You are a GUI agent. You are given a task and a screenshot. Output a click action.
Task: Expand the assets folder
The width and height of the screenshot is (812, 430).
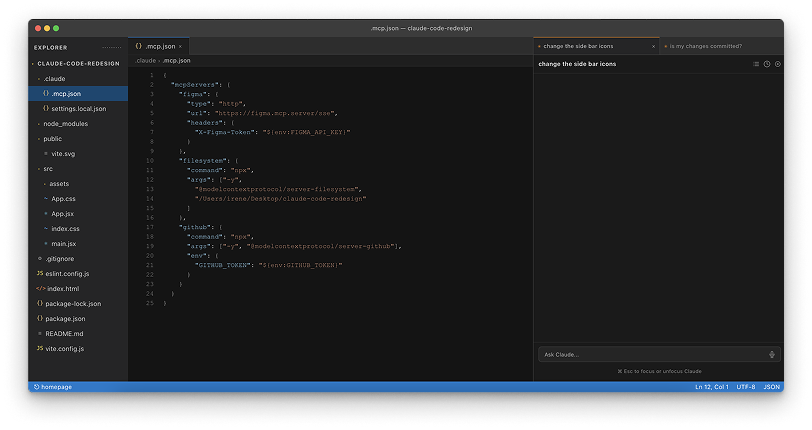[45, 184]
